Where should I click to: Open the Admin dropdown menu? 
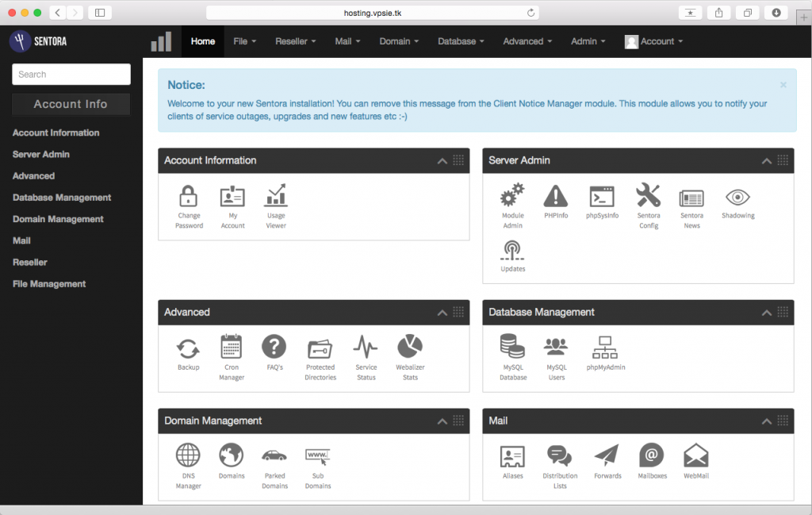(x=588, y=41)
